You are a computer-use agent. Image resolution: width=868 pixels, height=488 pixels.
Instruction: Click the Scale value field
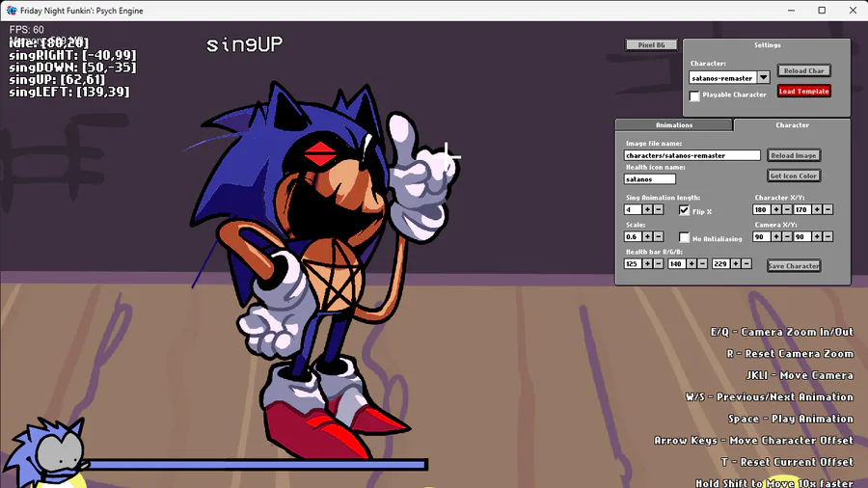point(632,237)
